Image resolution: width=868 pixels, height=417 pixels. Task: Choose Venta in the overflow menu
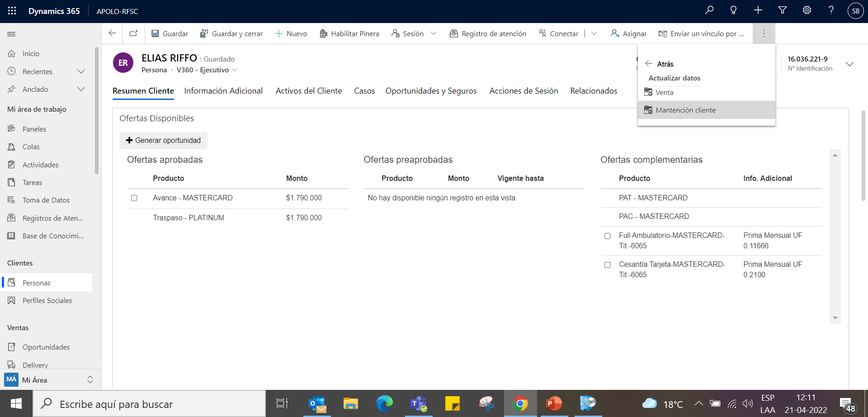[x=707, y=92]
